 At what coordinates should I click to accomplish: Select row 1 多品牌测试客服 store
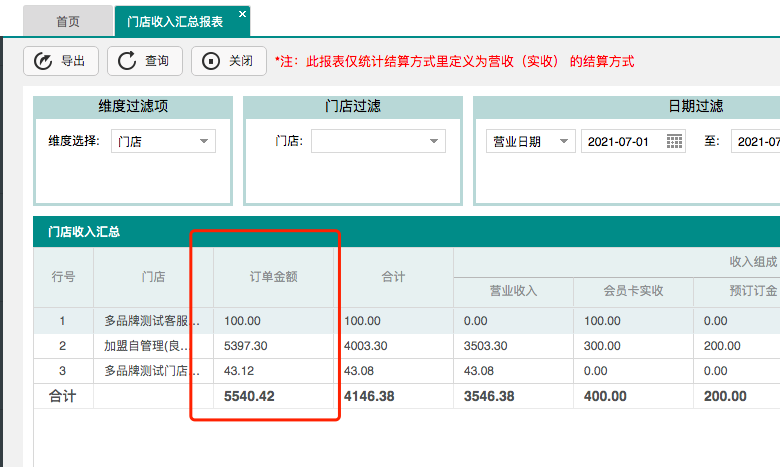pyautogui.click(x=153, y=321)
